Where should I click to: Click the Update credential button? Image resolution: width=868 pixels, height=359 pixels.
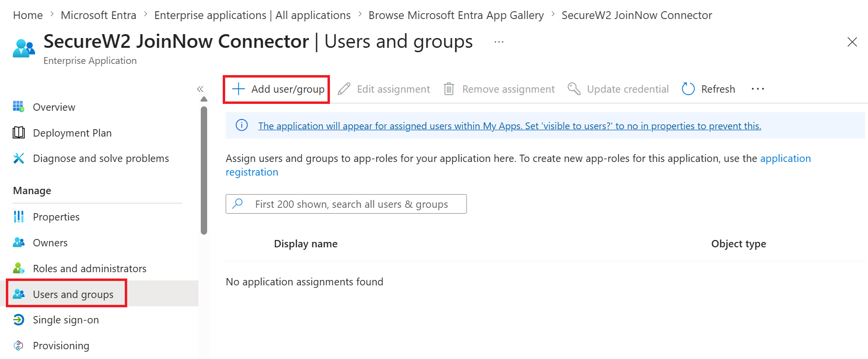(x=618, y=89)
